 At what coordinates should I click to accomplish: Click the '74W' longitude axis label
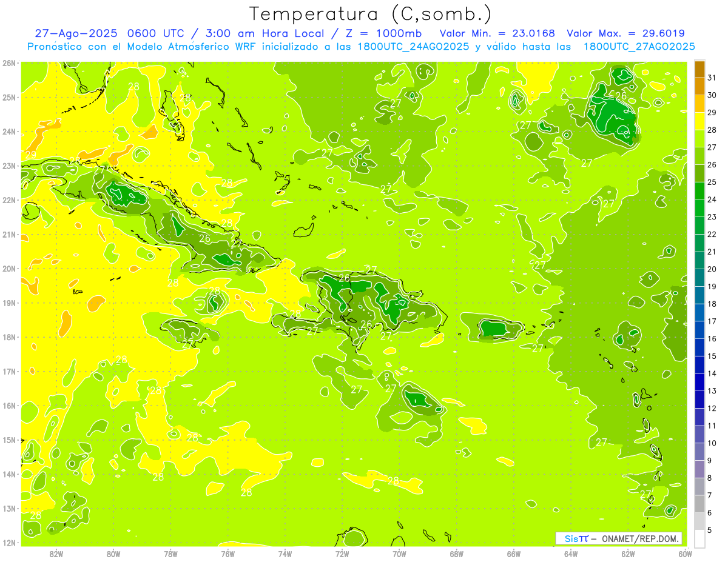285,554
